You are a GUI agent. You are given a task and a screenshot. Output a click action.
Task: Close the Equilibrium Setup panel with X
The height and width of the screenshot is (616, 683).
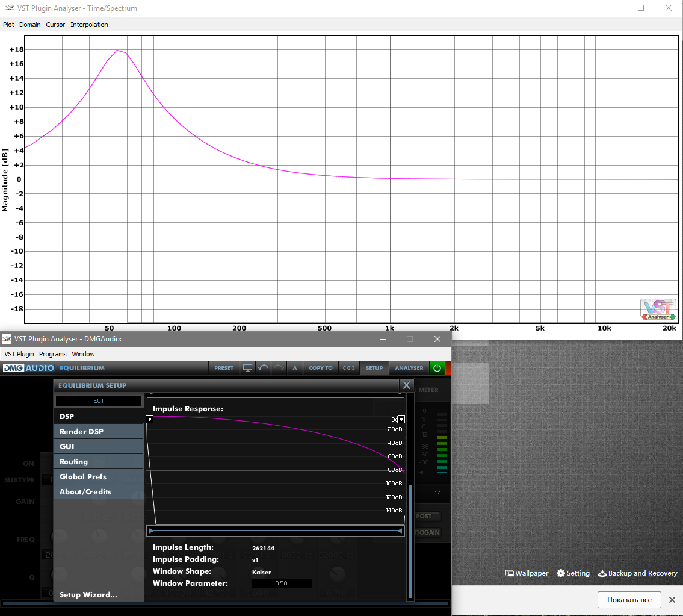(406, 385)
